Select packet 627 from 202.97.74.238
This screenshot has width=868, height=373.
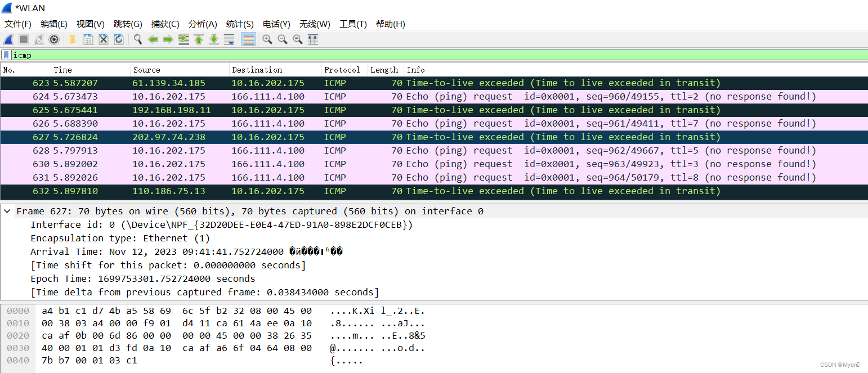pos(434,137)
